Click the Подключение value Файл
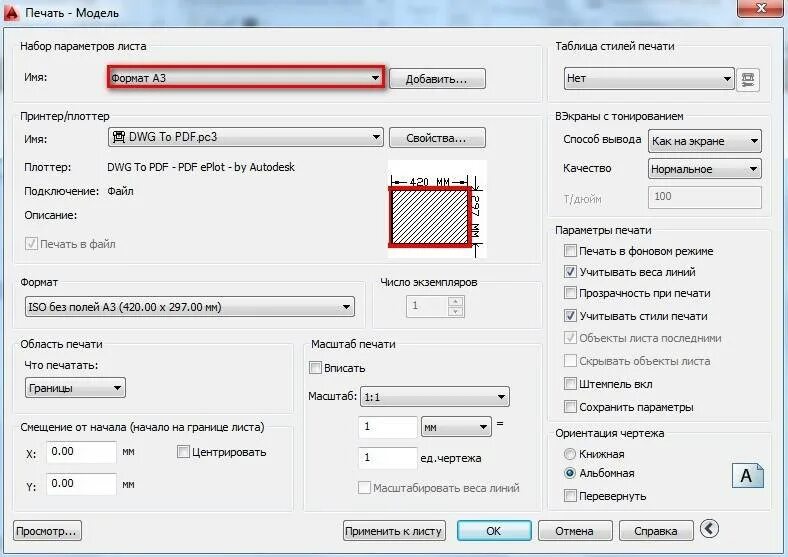This screenshot has width=788, height=557. click(x=120, y=191)
